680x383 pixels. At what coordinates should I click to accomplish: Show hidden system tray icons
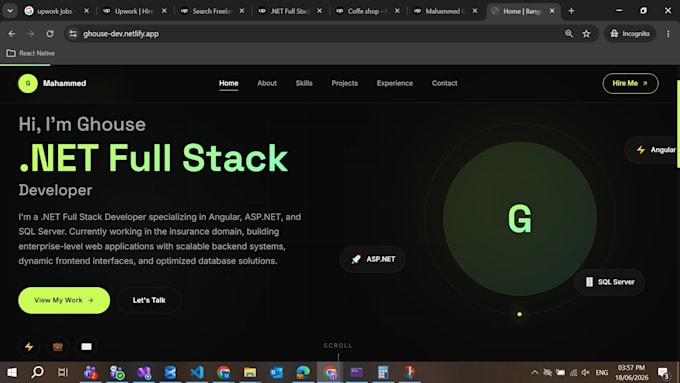[x=535, y=373]
